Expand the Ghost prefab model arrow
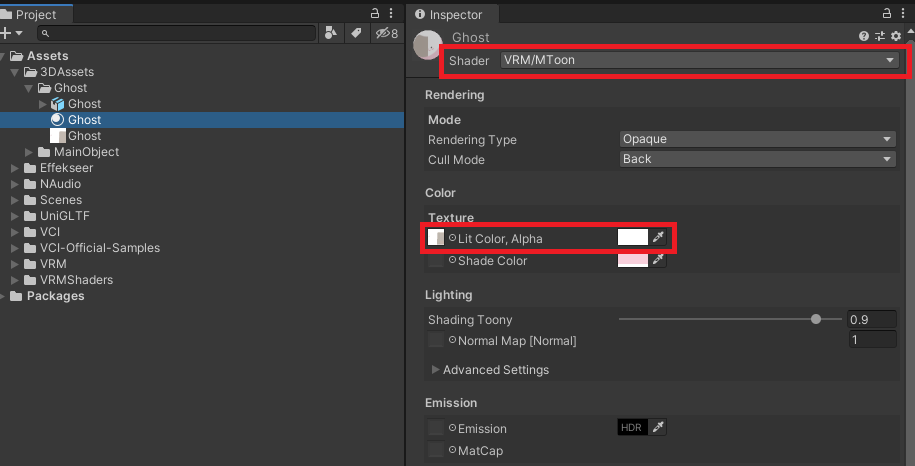The width and height of the screenshot is (915, 466). point(43,104)
